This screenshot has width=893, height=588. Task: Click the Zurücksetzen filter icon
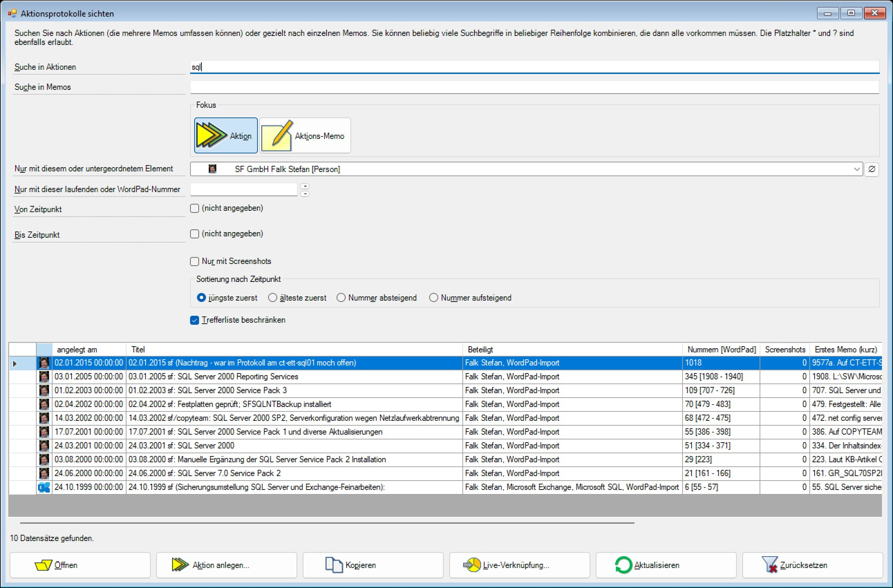click(769, 565)
